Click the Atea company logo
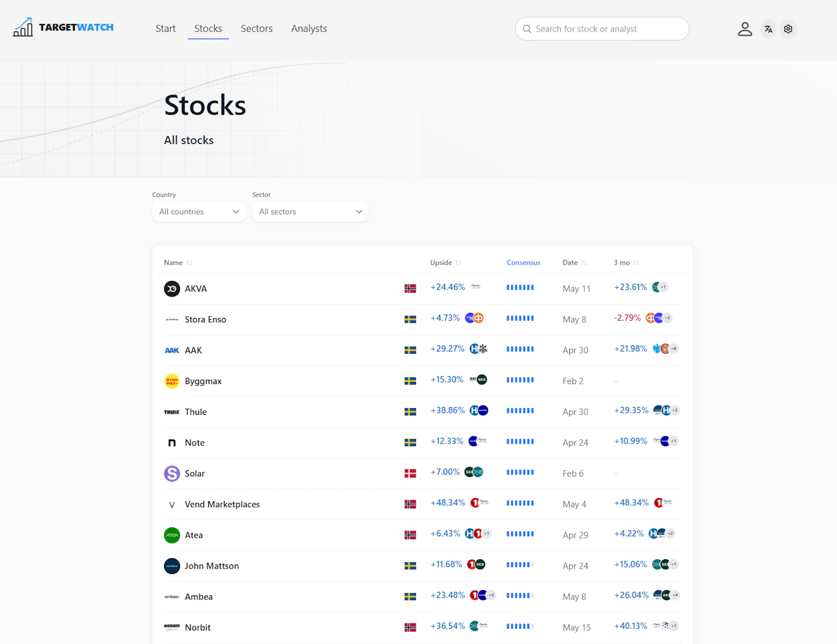Image resolution: width=837 pixels, height=644 pixels. click(x=172, y=535)
